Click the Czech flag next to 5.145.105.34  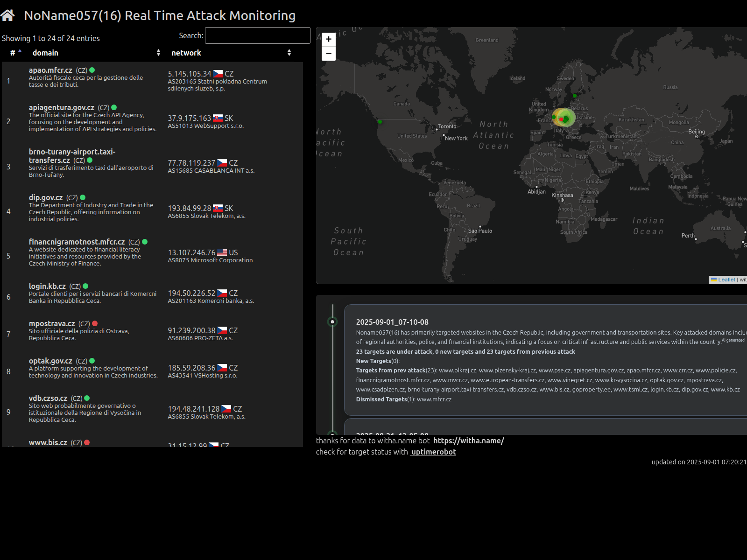218,74
